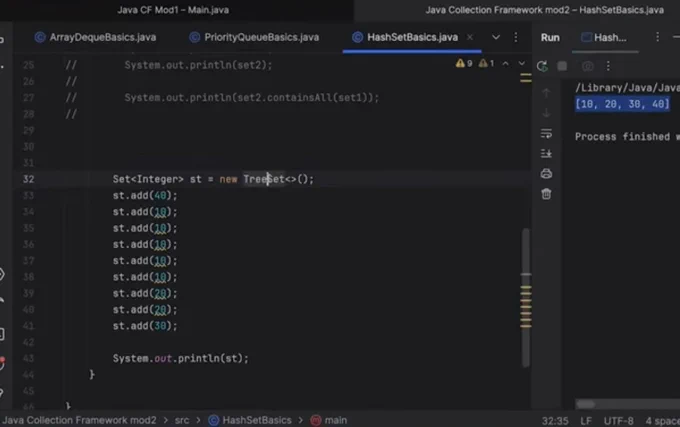Image resolution: width=680 pixels, height=427 pixels.
Task: Open Run tool window options menu
Action: pyautogui.click(x=657, y=37)
